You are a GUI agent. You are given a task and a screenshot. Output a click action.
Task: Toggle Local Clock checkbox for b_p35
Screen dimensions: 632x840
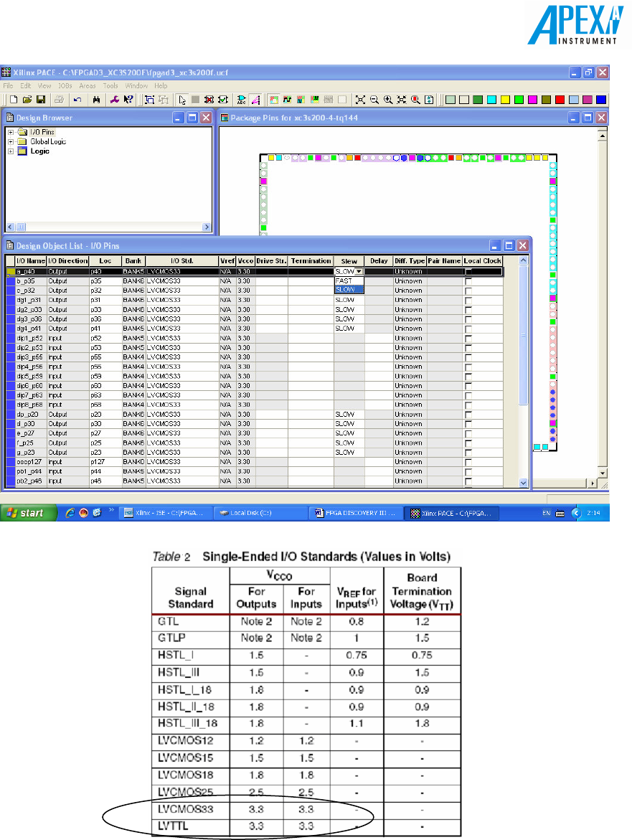point(468,281)
